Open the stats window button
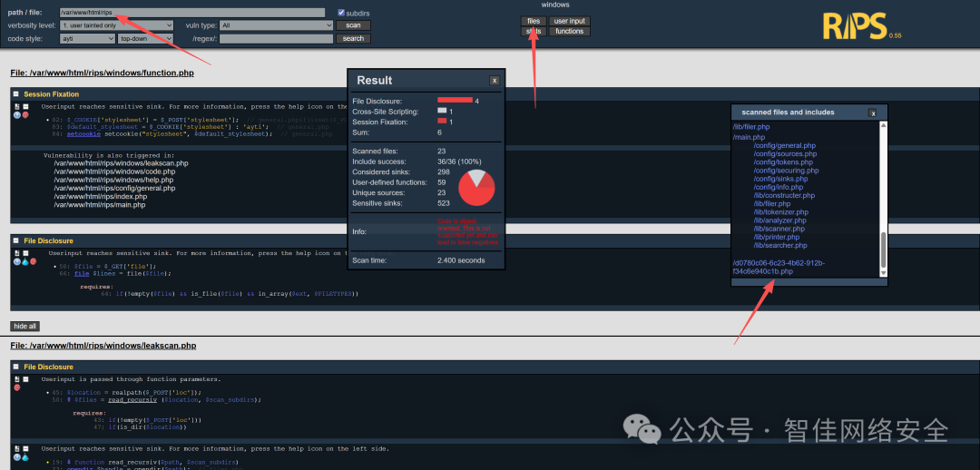Image resolution: width=980 pixels, height=470 pixels. coord(534,31)
